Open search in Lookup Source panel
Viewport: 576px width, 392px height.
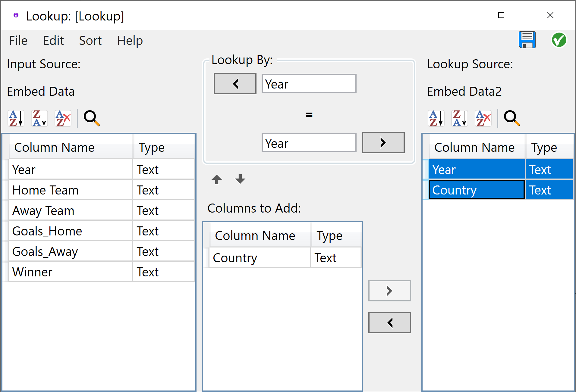512,118
